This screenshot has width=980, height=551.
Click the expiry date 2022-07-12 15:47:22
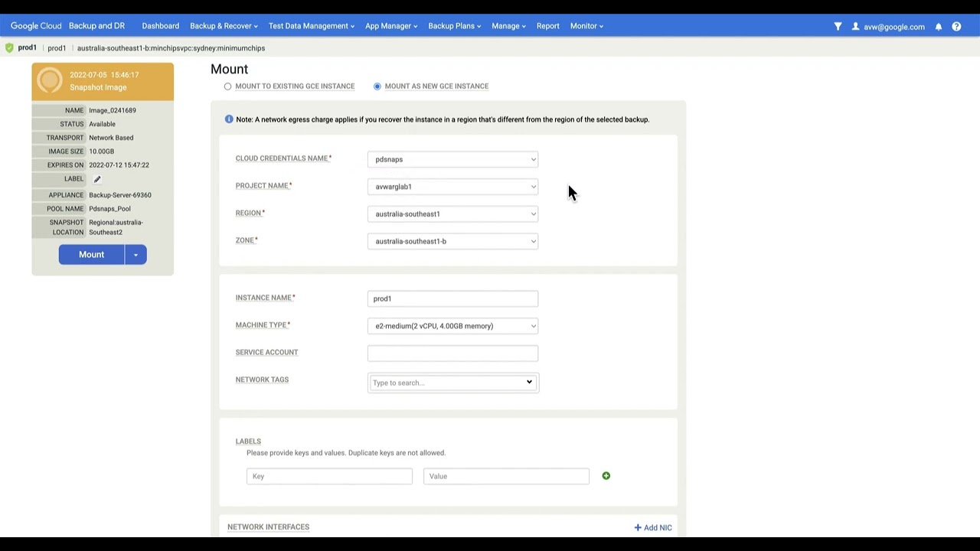click(x=119, y=165)
